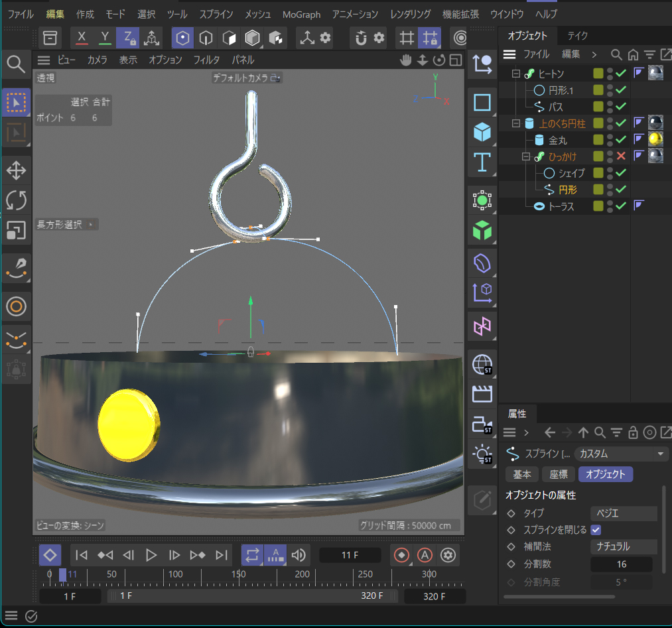Image resolution: width=672 pixels, height=628 pixels.
Task: Switch to the テイク tab
Action: point(577,36)
